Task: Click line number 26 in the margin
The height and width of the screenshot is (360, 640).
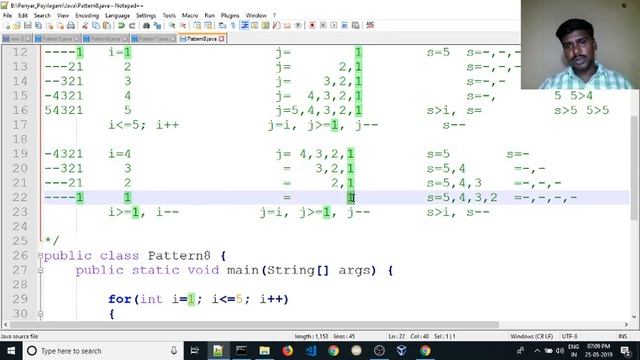Action: coord(20,256)
